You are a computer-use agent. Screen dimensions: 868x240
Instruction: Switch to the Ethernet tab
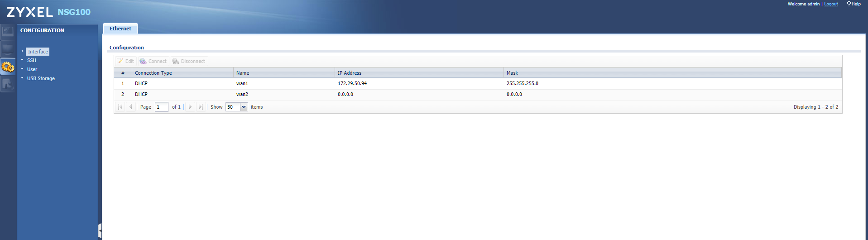click(x=120, y=29)
